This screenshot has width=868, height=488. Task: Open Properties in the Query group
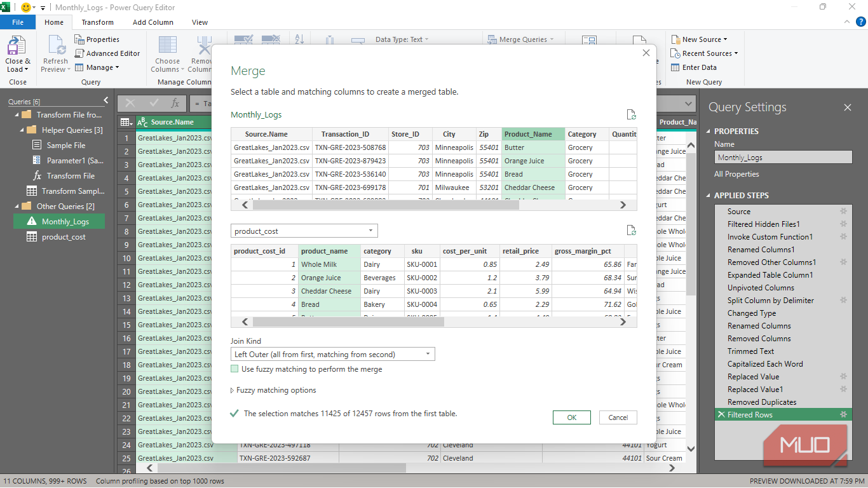pyautogui.click(x=97, y=39)
